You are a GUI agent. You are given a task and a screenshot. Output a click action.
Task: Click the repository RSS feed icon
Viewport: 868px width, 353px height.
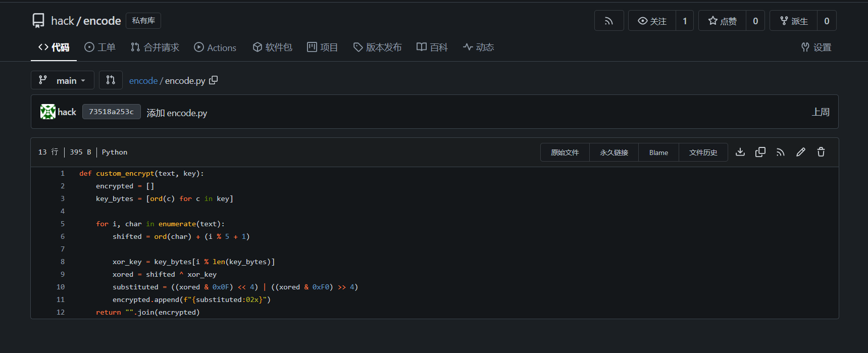click(x=609, y=21)
